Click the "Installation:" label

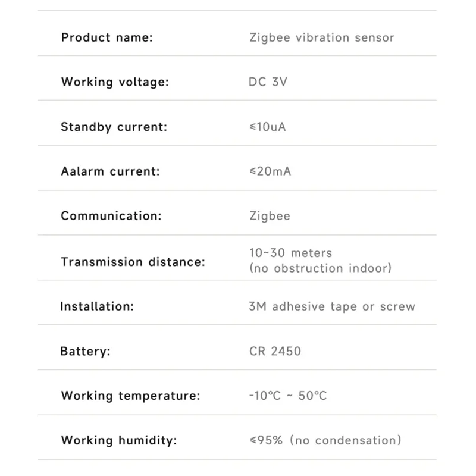97,306
